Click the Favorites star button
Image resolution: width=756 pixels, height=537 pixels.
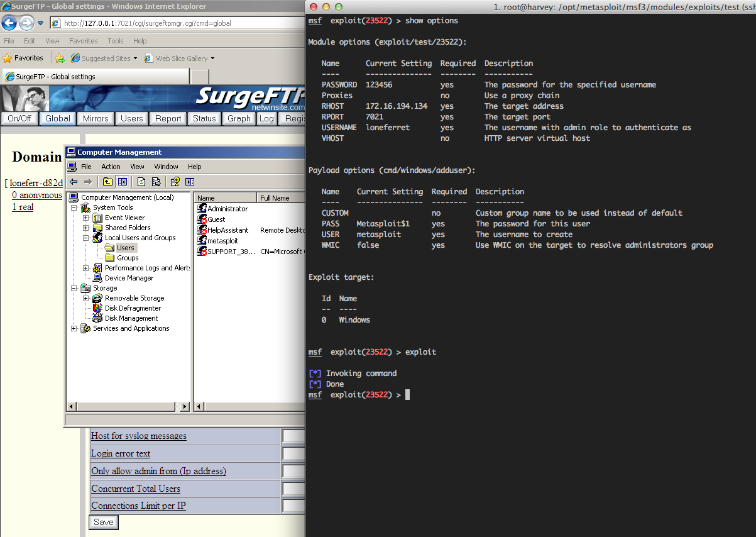coord(23,58)
